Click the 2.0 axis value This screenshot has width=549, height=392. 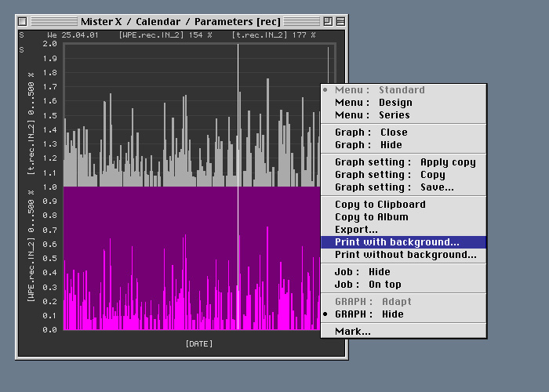49,44
